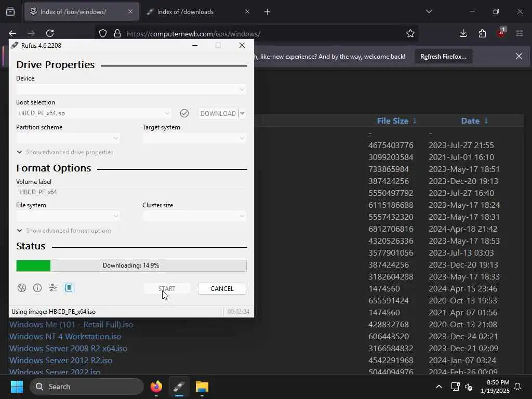Open Windows Server 2012 R2.iso link

click(x=61, y=361)
